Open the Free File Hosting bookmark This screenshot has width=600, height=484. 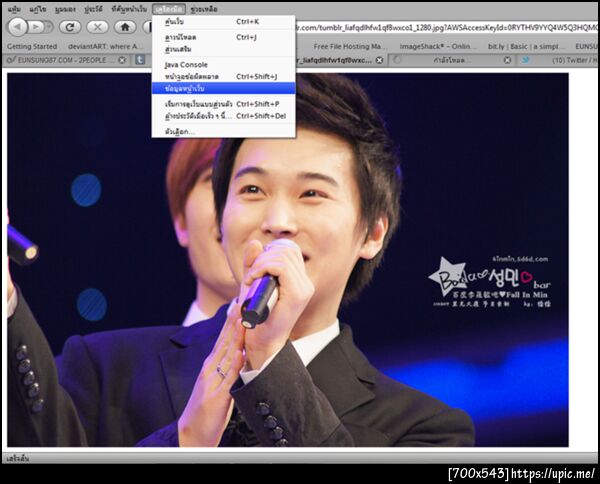pos(350,46)
